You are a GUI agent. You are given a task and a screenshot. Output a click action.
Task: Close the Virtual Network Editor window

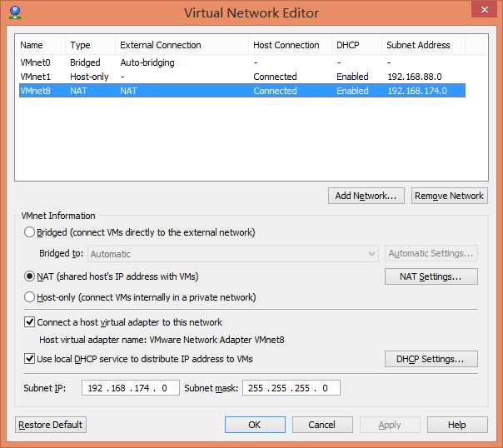pyautogui.click(x=485, y=9)
